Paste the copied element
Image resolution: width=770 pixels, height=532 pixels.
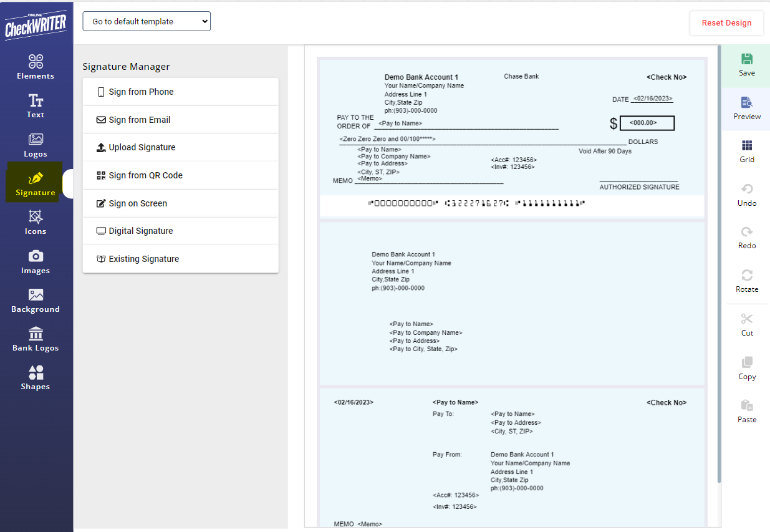pos(747,412)
